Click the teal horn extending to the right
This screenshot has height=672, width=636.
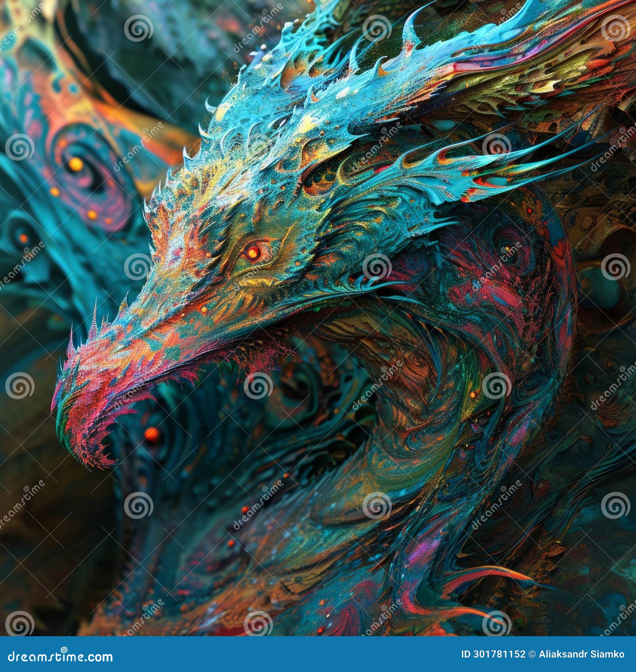point(517,159)
